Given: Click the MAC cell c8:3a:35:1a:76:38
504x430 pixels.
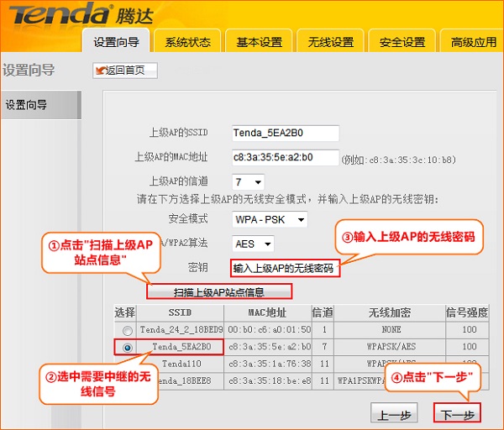Looking at the screenshot, I should (x=269, y=364).
